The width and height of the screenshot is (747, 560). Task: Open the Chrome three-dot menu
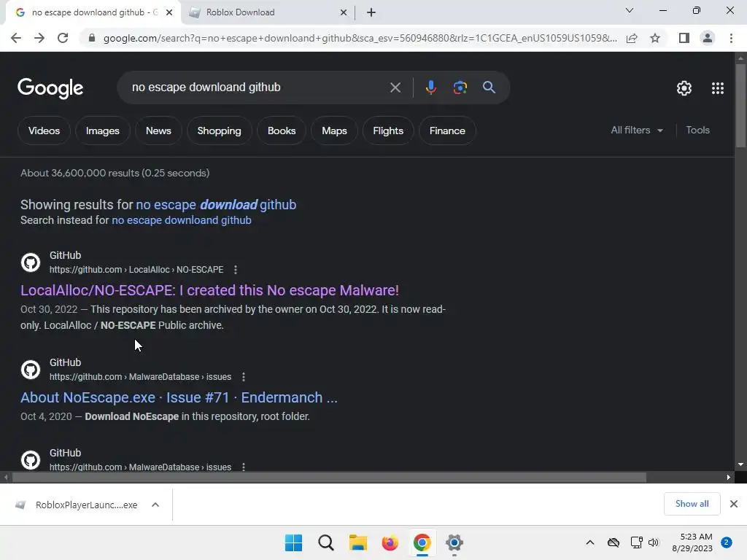(x=731, y=38)
